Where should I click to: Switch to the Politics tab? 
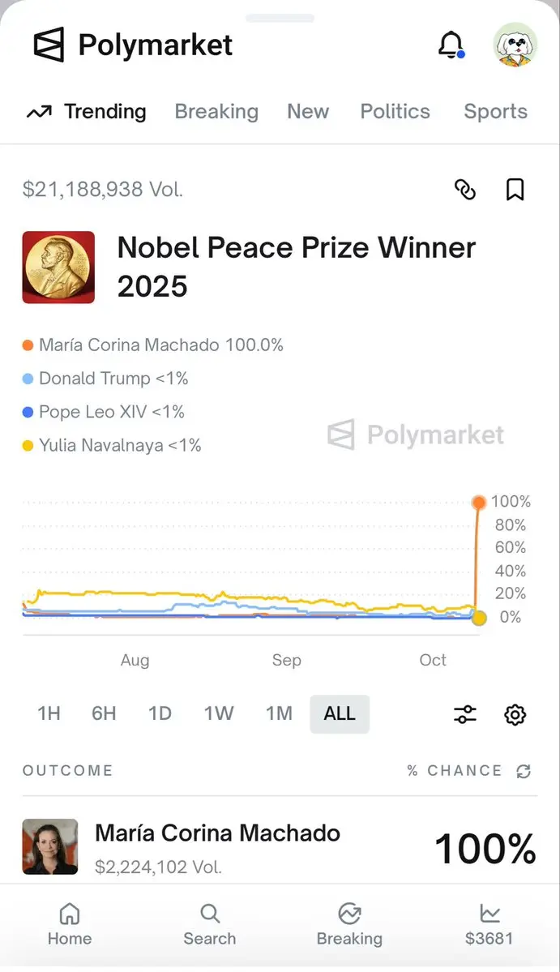(x=395, y=112)
